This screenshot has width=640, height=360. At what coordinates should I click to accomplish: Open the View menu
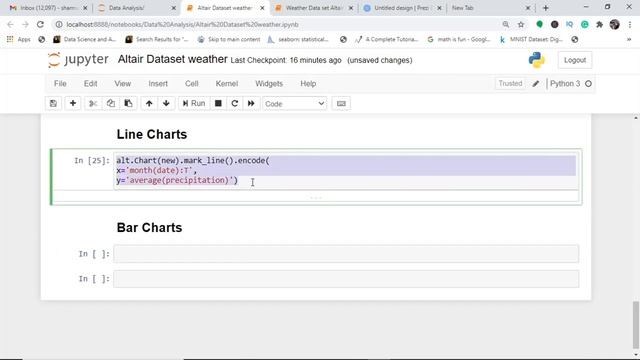(122, 84)
